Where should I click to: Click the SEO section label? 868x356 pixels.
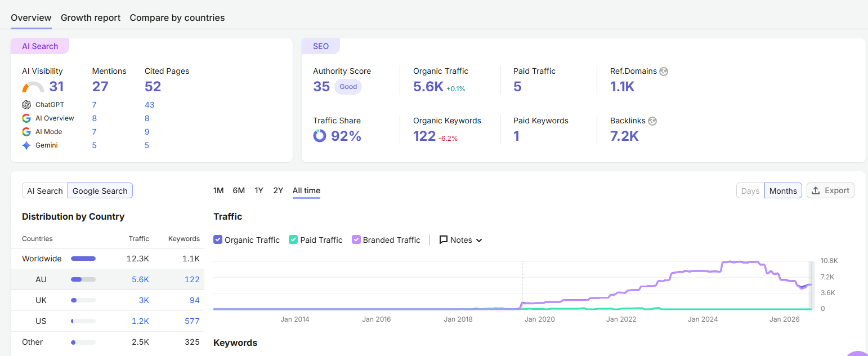coord(321,46)
